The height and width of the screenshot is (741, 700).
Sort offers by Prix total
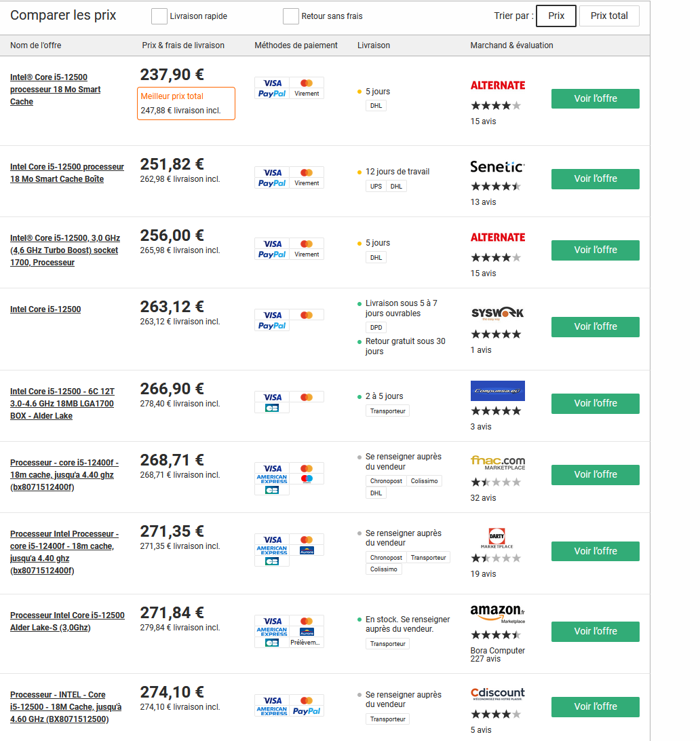(x=608, y=16)
